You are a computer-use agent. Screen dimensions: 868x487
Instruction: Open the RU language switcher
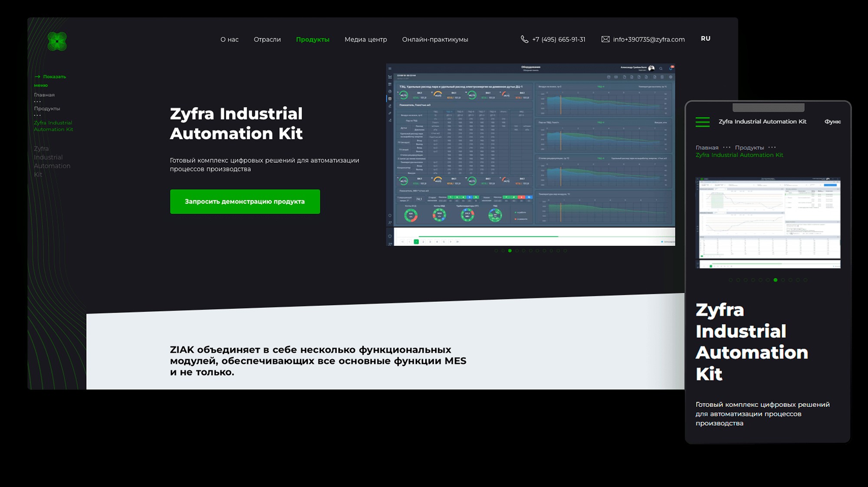click(x=706, y=39)
